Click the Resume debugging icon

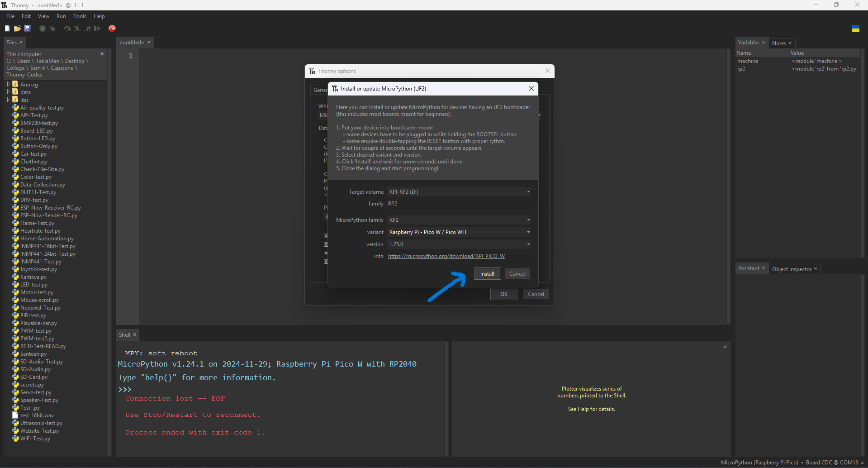pos(97,29)
